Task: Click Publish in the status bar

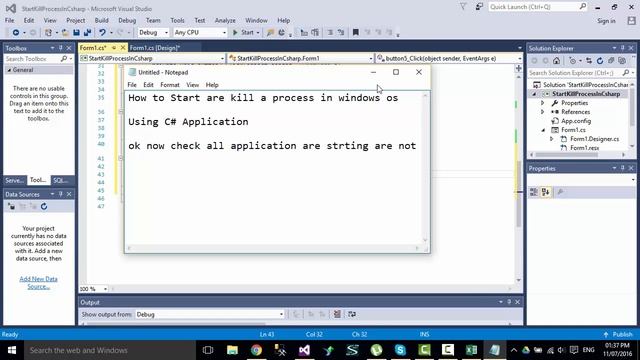Action: pyautogui.click(x=618, y=334)
